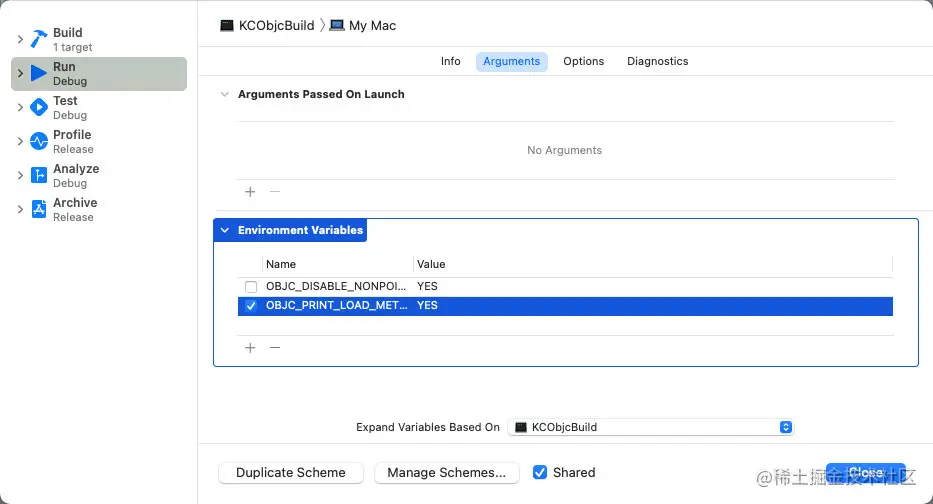Click the Duplicate Scheme button

(291, 473)
